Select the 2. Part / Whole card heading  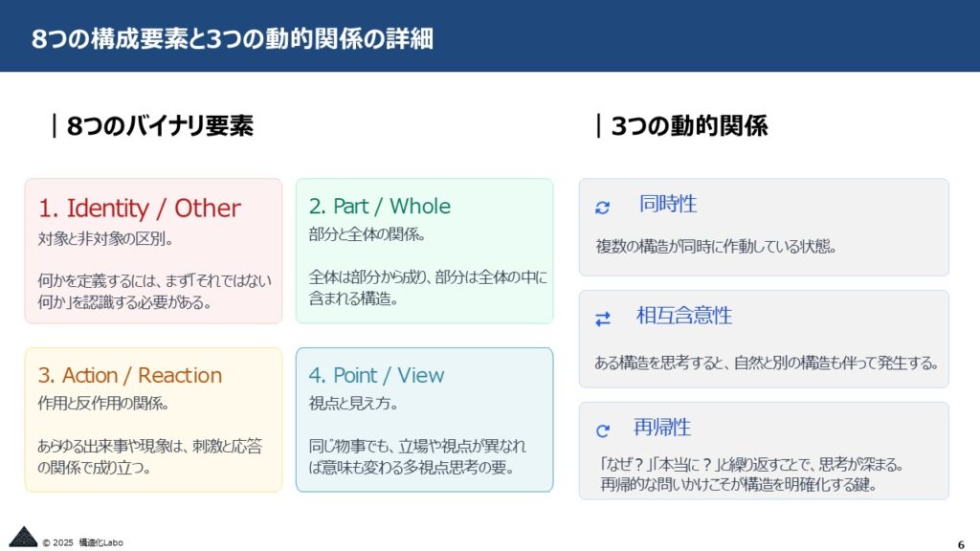click(379, 207)
